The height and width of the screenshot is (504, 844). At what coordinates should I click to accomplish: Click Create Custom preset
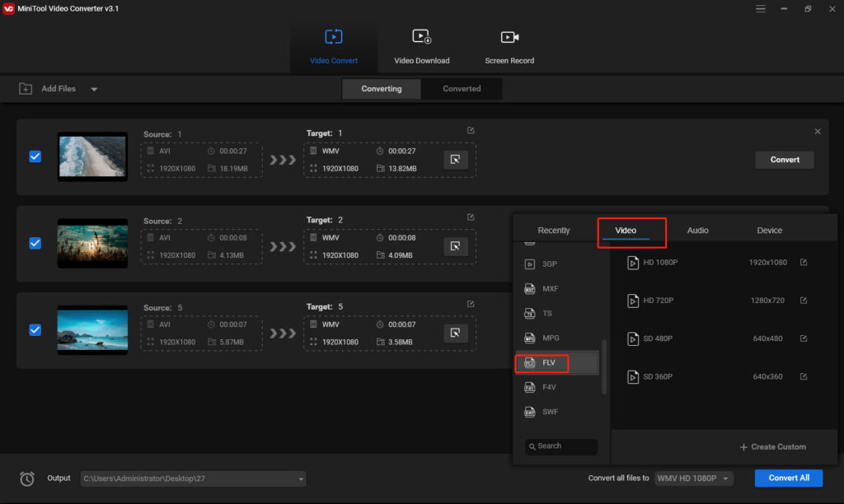coord(773,447)
